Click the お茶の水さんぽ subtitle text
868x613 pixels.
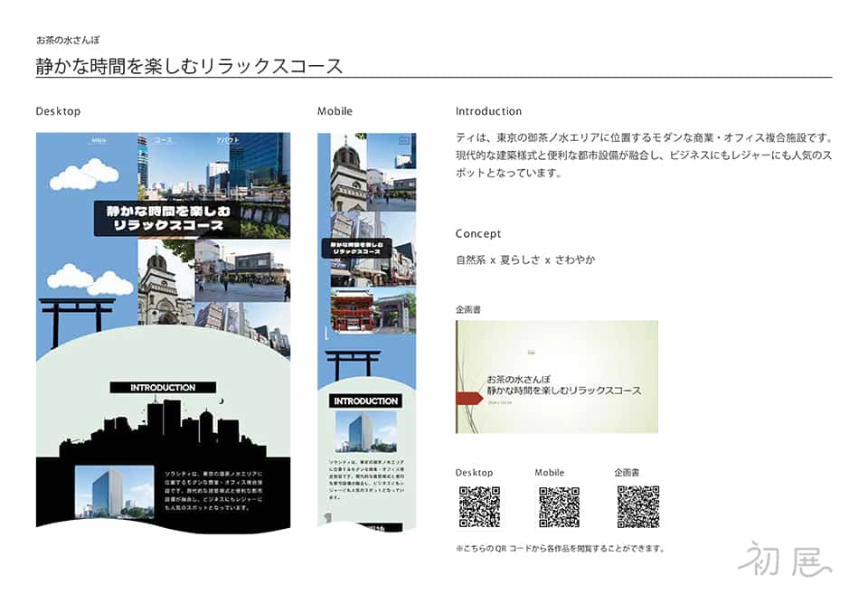point(68,40)
